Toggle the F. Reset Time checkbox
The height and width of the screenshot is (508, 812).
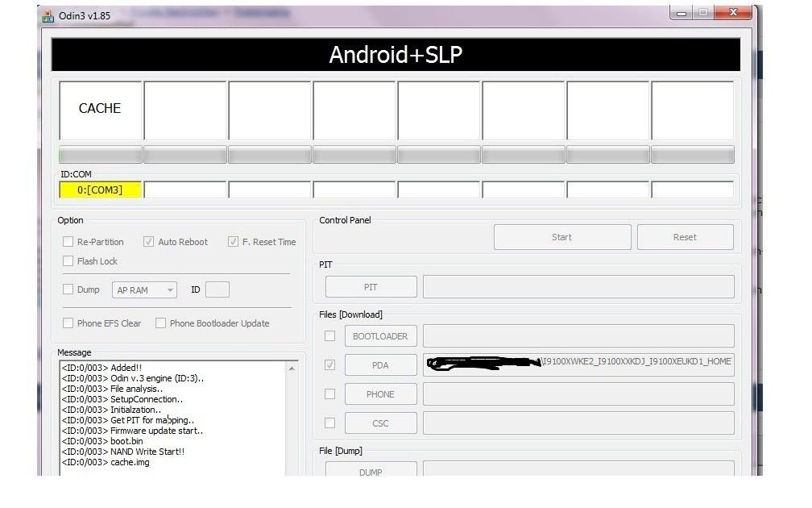[233, 242]
